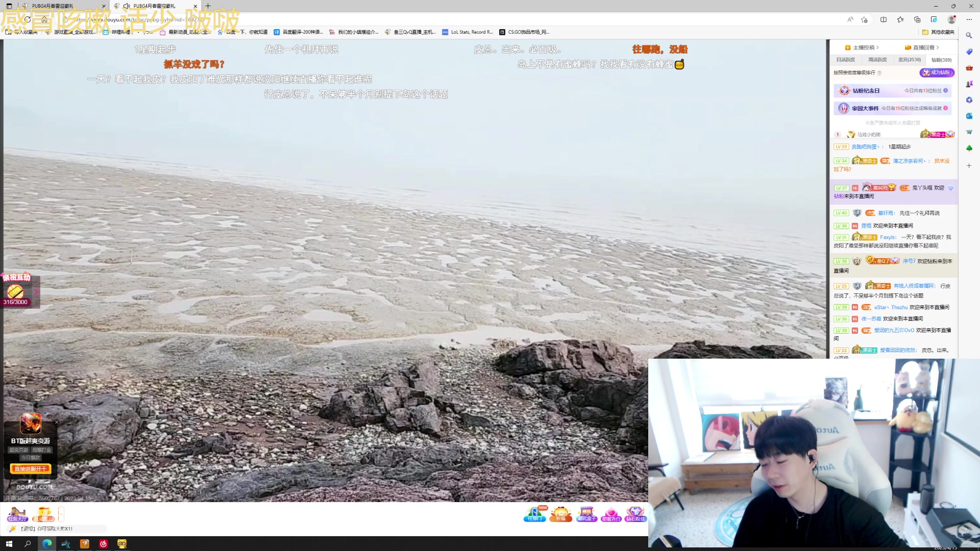Open the NetEase Cloud Music taskbar icon

coord(103,544)
